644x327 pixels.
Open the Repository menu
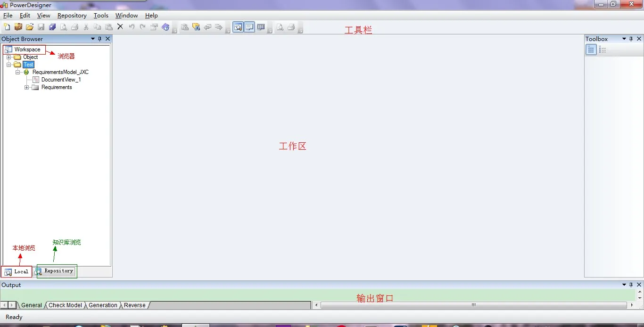[x=72, y=16]
